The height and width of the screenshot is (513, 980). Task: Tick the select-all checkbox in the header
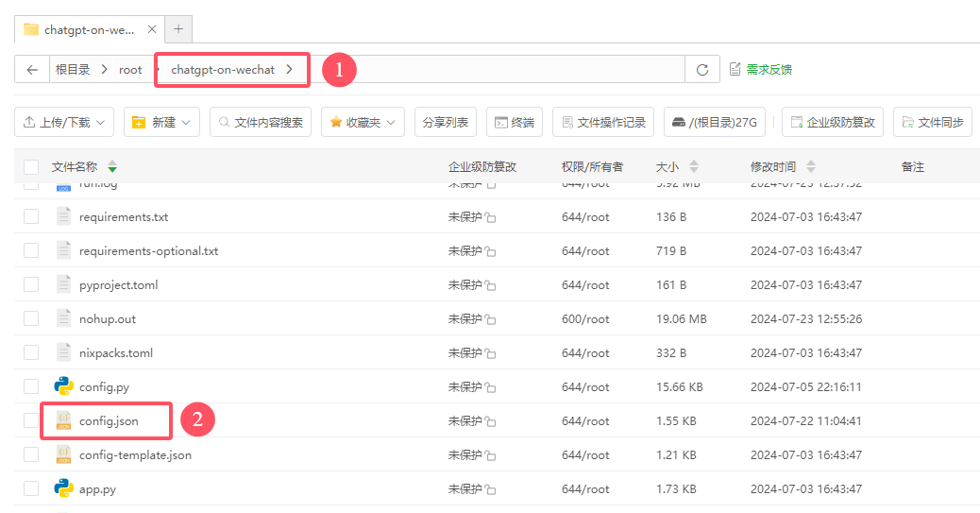coord(31,167)
